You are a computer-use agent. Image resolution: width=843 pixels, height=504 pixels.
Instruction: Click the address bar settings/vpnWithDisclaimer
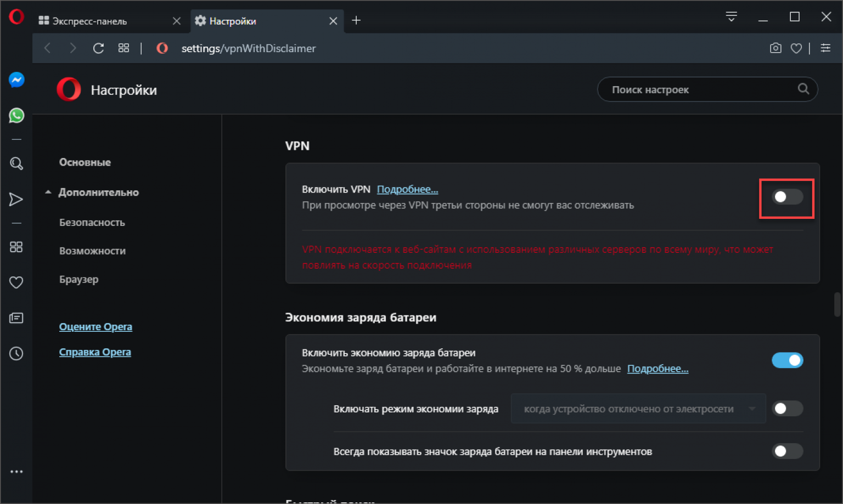click(249, 48)
